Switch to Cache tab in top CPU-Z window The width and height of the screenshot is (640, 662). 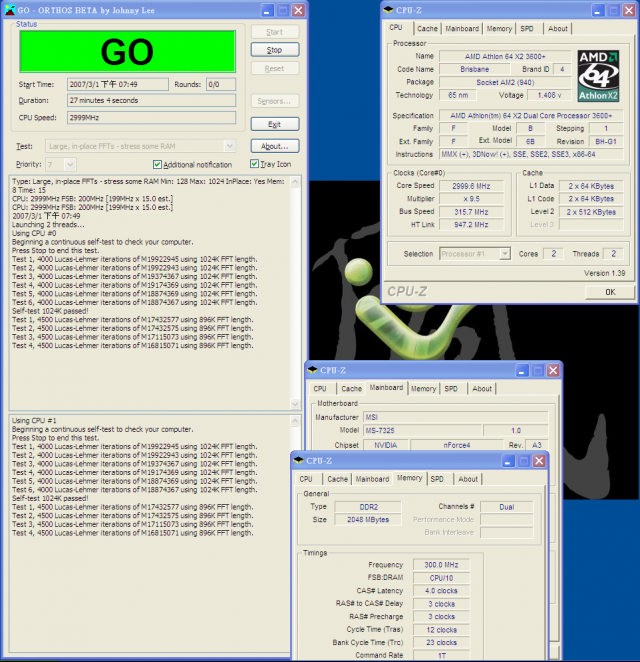point(427,29)
